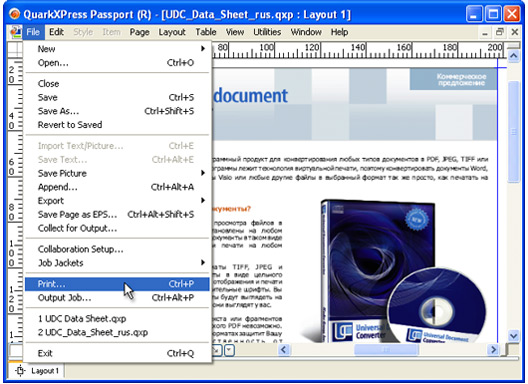Click the ruler origin box
This screenshot has width=528, height=384.
[x=15, y=49]
